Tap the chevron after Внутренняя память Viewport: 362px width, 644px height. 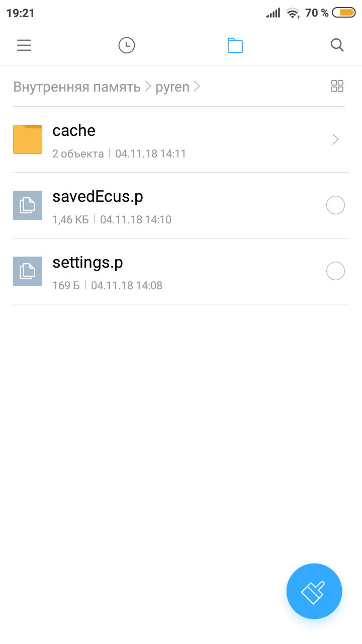pos(148,87)
